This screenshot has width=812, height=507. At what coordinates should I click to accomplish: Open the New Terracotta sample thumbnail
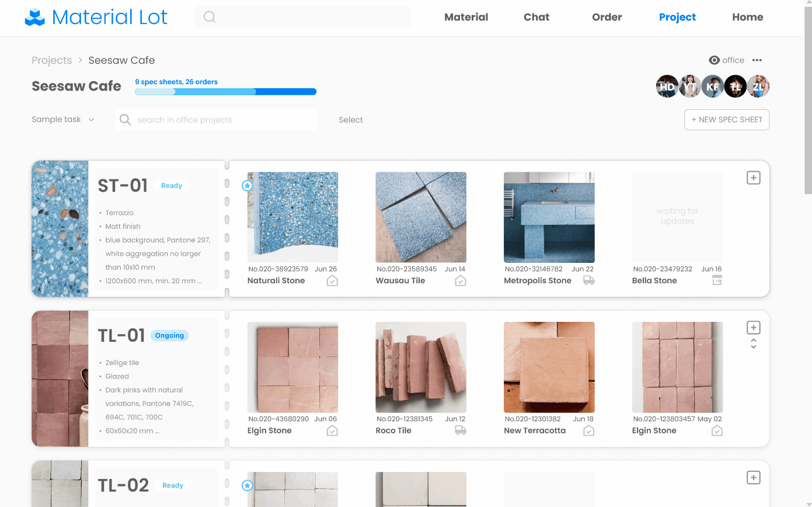click(x=549, y=367)
